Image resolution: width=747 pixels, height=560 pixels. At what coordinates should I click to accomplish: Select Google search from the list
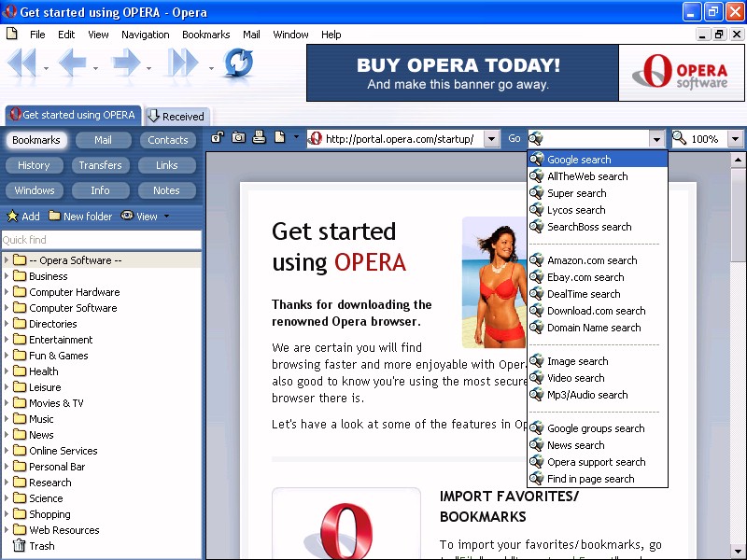tap(598, 160)
